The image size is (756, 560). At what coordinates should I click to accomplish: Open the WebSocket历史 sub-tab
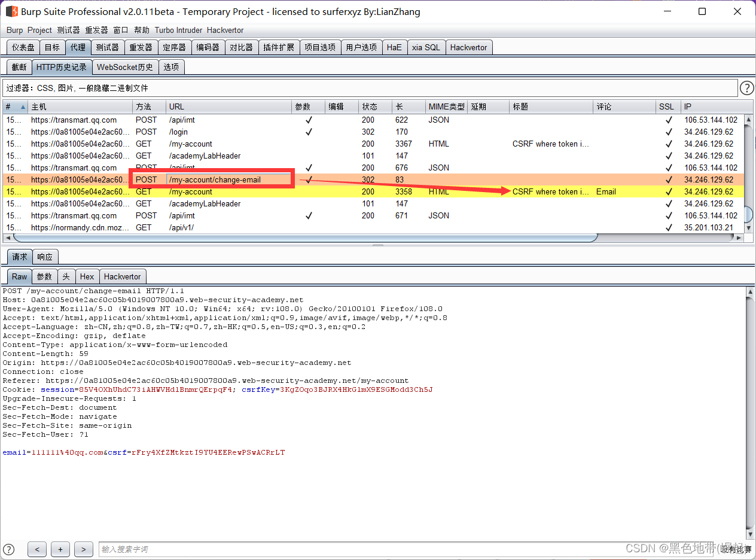(125, 67)
